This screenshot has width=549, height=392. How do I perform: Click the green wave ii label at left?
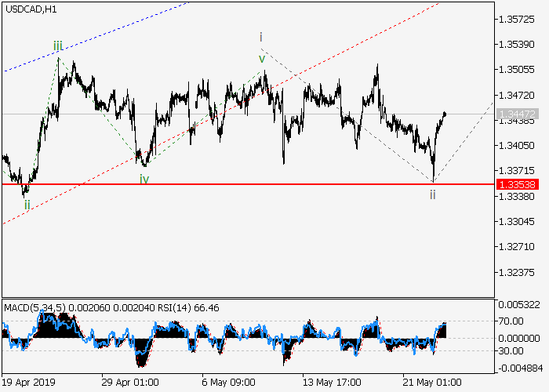point(27,205)
